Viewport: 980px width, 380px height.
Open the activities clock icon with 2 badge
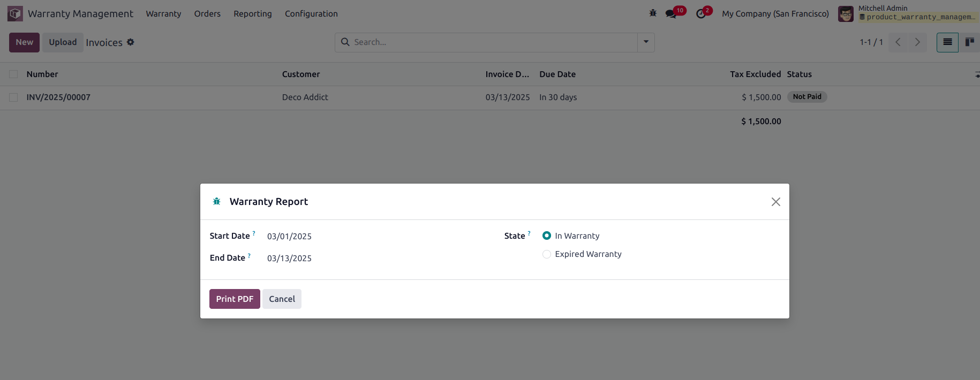coord(701,14)
